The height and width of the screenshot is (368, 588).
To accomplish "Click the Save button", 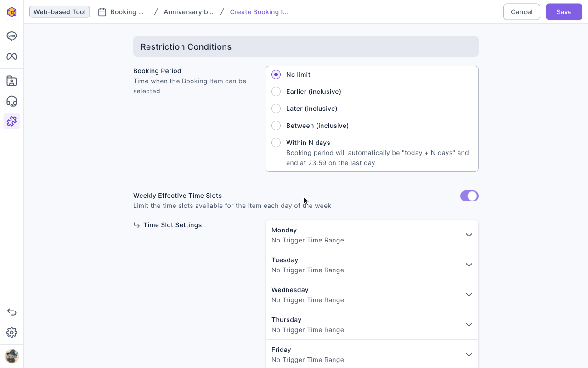I will (x=564, y=12).
